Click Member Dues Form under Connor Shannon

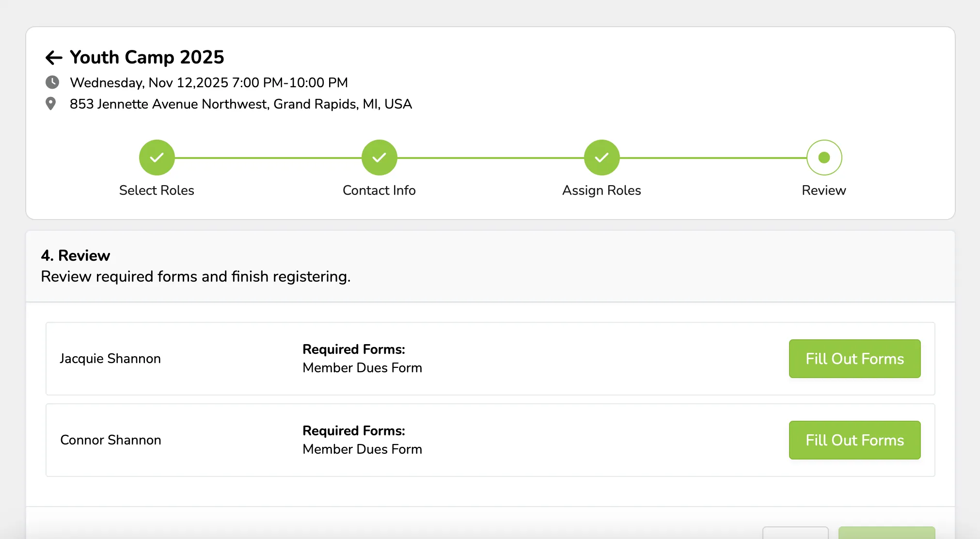[x=362, y=449]
